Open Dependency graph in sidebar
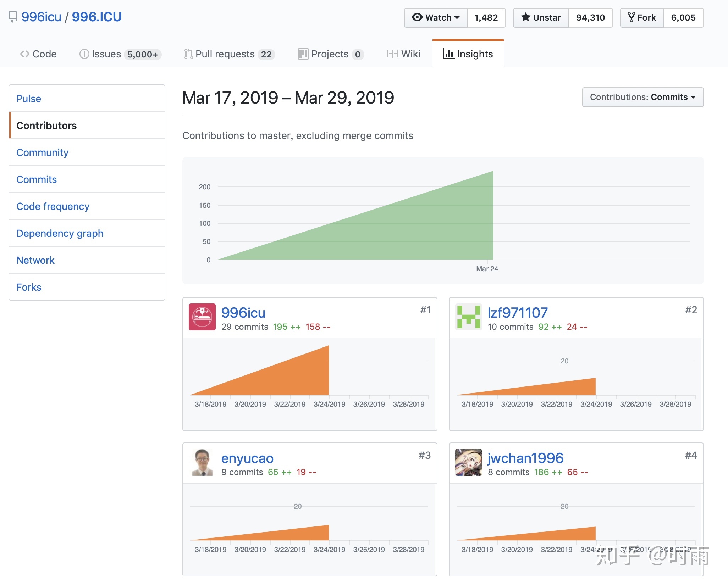 [87, 233]
